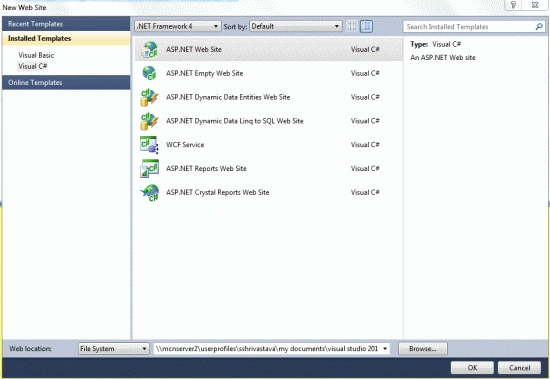Select ASP.NET Crystal Reports Web Site text
Screen dimensions: 550x379
[217, 193]
